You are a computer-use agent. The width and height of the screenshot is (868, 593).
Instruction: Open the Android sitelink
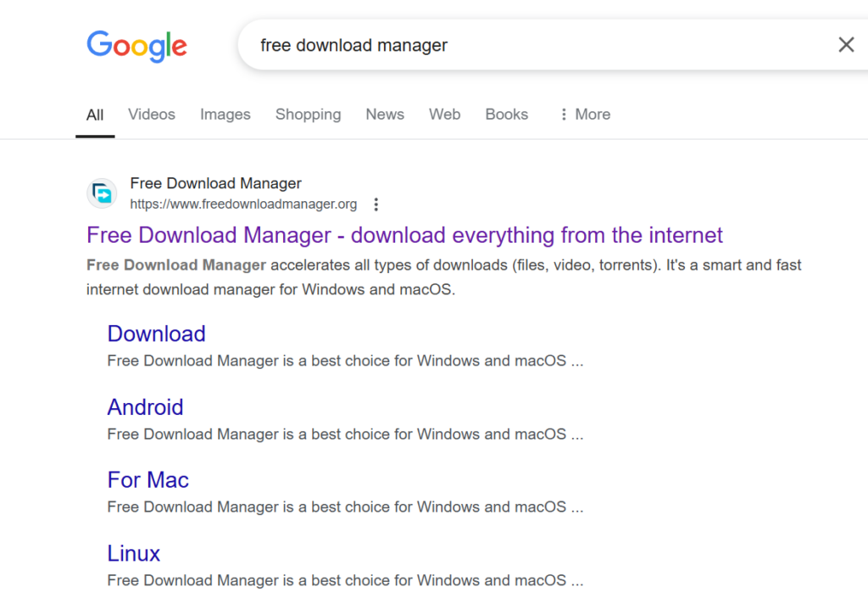(145, 407)
